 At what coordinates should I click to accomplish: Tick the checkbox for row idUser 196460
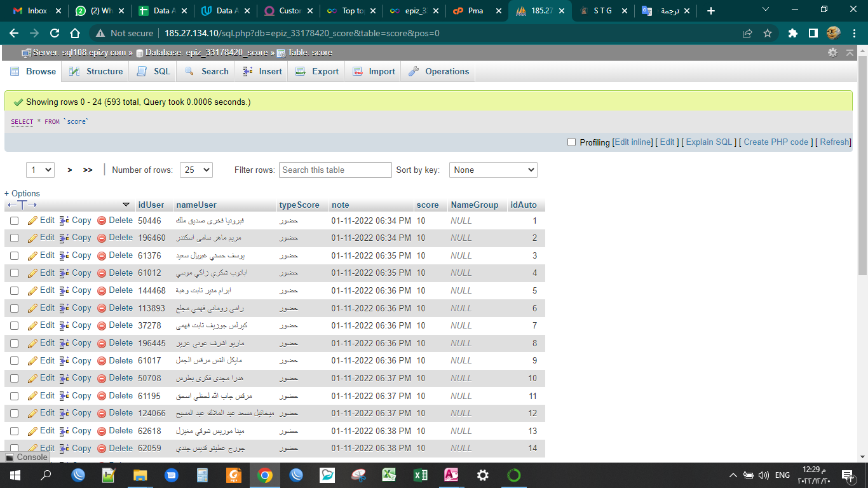coord(14,238)
